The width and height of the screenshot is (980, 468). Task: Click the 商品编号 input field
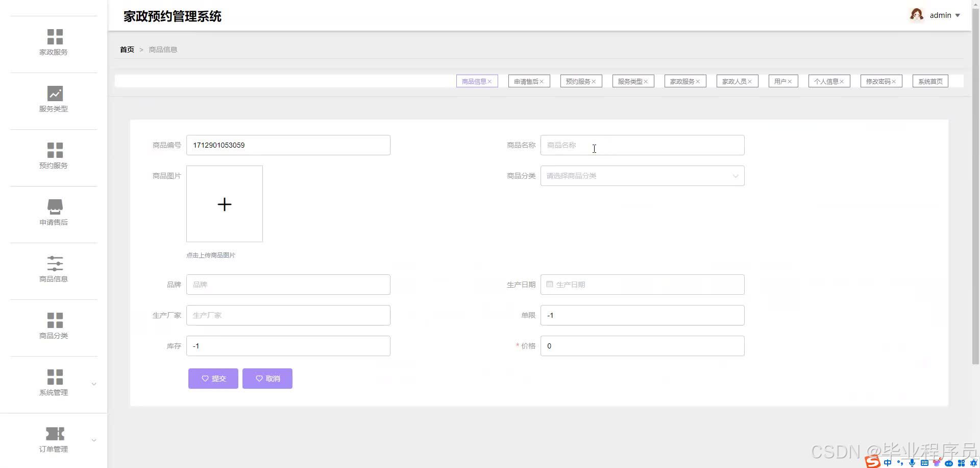click(288, 145)
